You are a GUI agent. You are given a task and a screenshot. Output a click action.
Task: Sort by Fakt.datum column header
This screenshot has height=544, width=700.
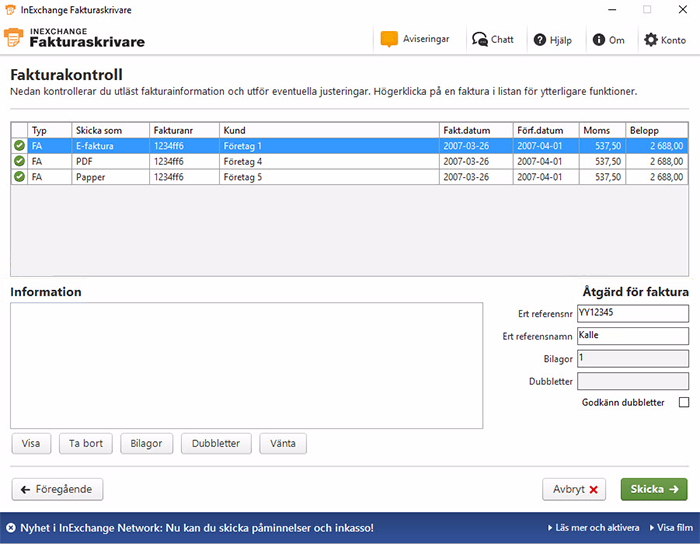pos(476,130)
